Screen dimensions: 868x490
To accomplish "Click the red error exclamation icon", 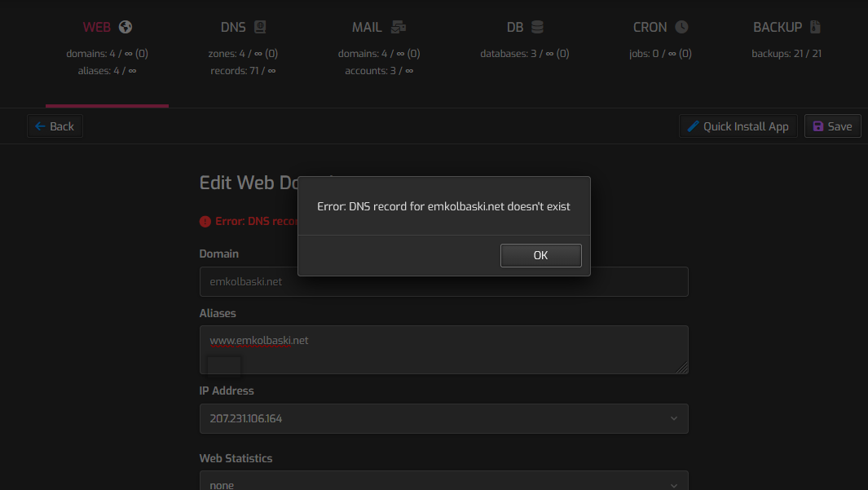I will tap(205, 222).
